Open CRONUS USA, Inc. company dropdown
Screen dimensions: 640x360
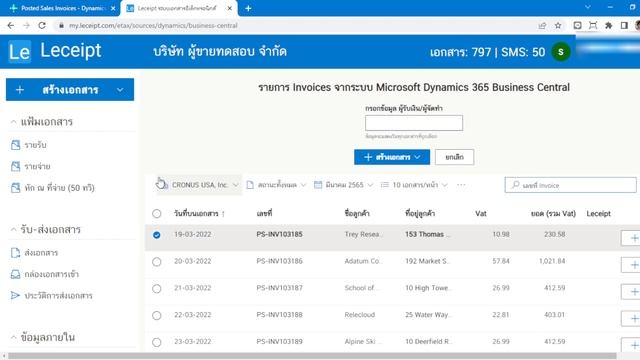pyautogui.click(x=199, y=185)
